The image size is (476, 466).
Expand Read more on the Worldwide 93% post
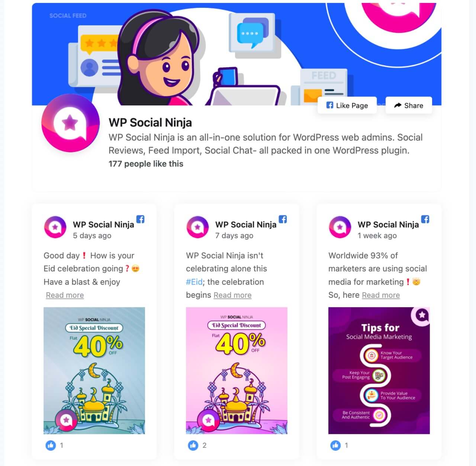point(381,295)
